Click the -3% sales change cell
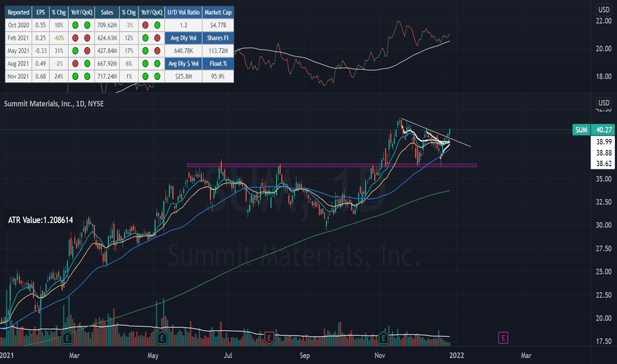Screen dimensions: 617x364 pyautogui.click(x=129, y=25)
